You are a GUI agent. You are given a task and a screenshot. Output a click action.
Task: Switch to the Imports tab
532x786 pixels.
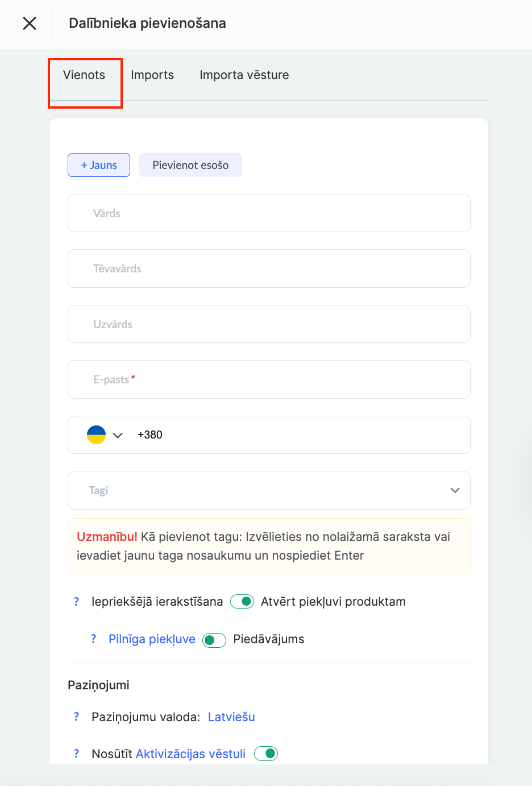pos(152,75)
